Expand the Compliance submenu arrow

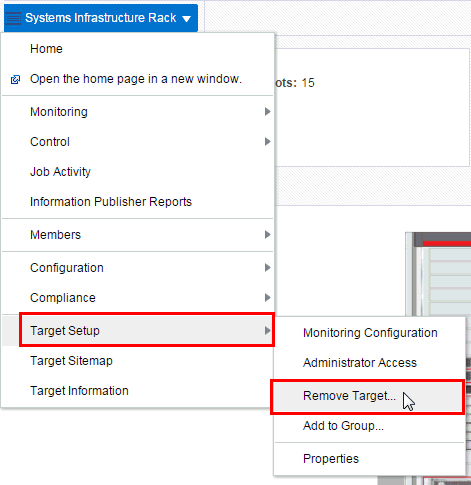tap(267, 298)
